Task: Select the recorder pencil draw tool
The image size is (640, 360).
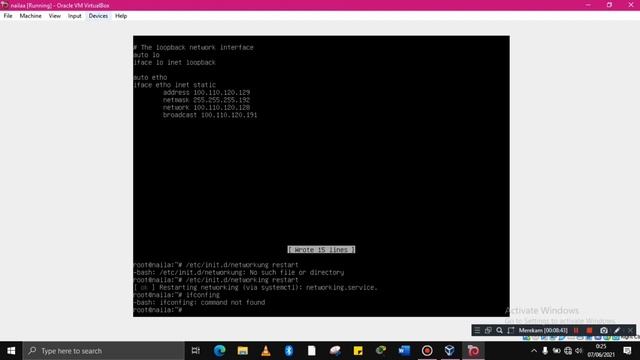Action: point(617,331)
